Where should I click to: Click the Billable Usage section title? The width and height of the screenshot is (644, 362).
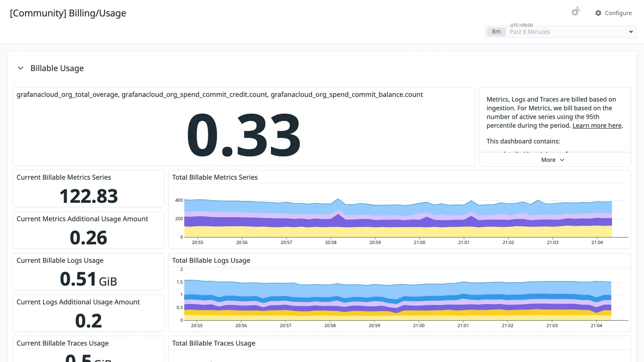57,68
